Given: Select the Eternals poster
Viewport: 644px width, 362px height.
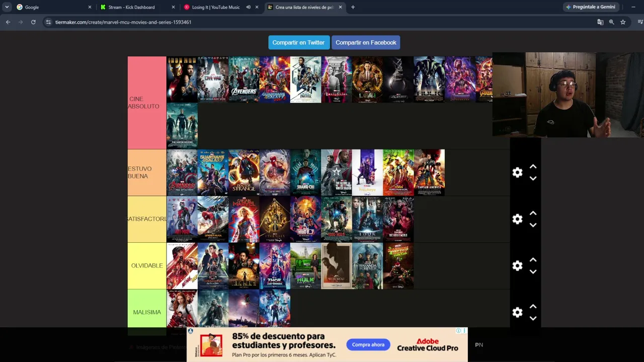Looking at the screenshot, I should (275, 219).
